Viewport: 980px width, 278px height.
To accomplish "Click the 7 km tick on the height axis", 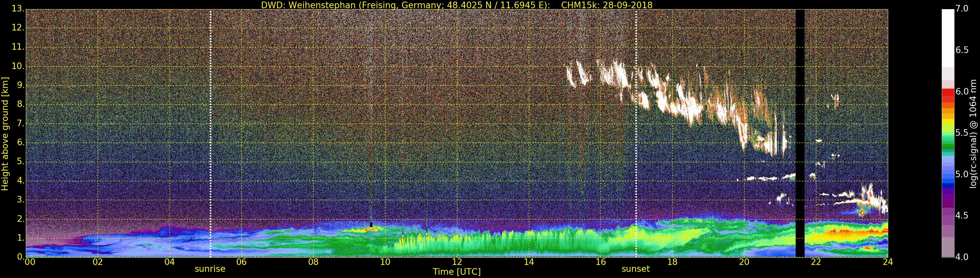I will [x=21, y=123].
